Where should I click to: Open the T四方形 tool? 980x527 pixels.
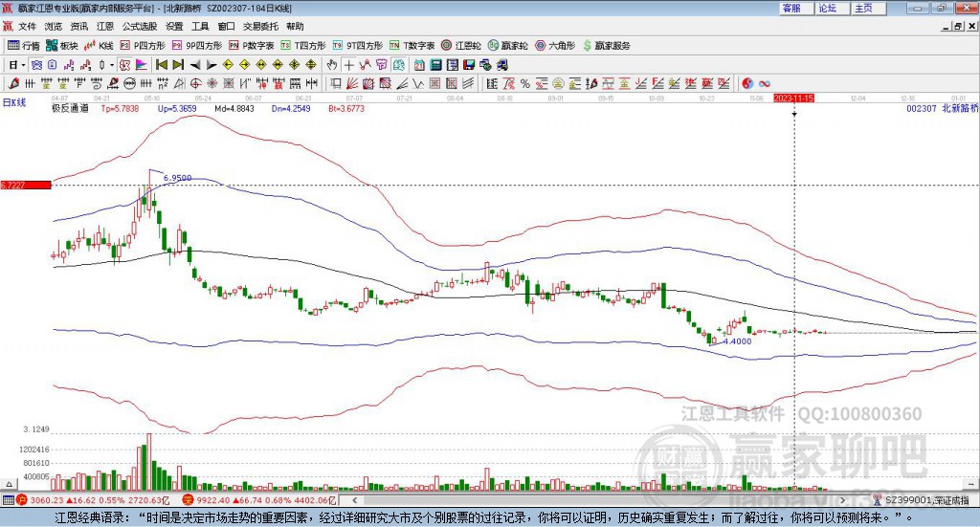pos(303,46)
